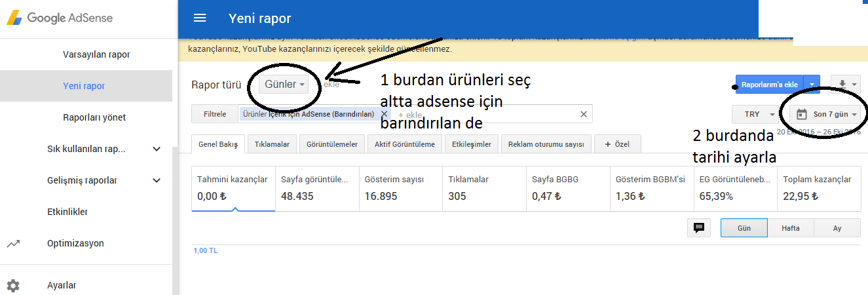Select Hafta time granularity
Image resolution: width=868 pixels, height=295 pixels.
pos(791,227)
